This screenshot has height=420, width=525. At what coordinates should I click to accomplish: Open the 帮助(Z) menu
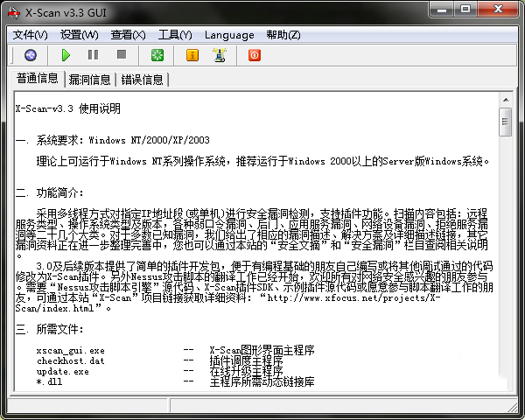point(283,35)
